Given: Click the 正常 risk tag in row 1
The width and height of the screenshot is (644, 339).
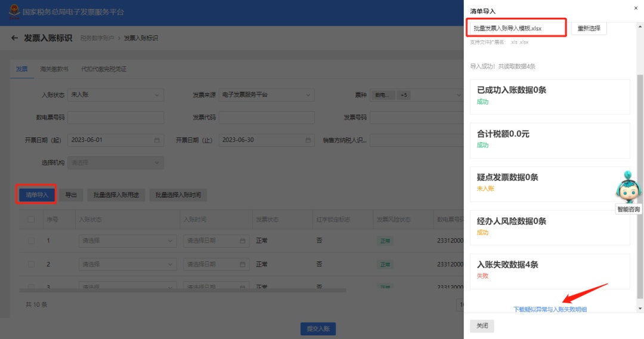Looking at the screenshot, I should (385, 241).
